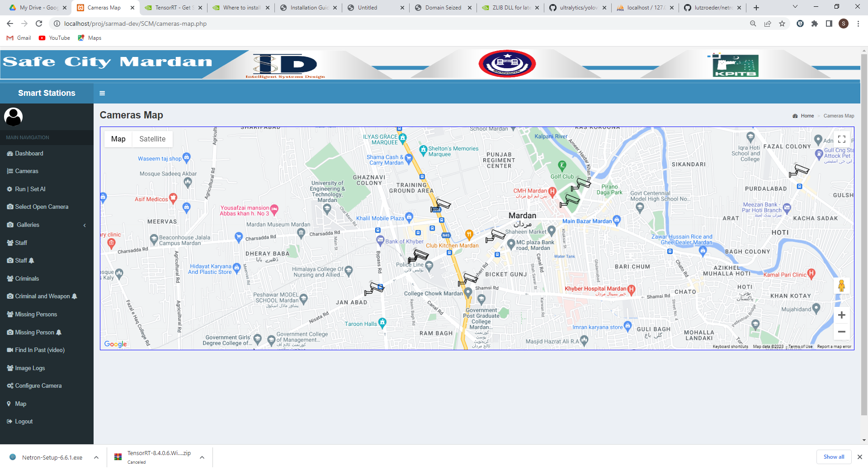This screenshot has width=868, height=470.
Task: Click the page vertical scrollbar
Action: click(x=864, y=226)
